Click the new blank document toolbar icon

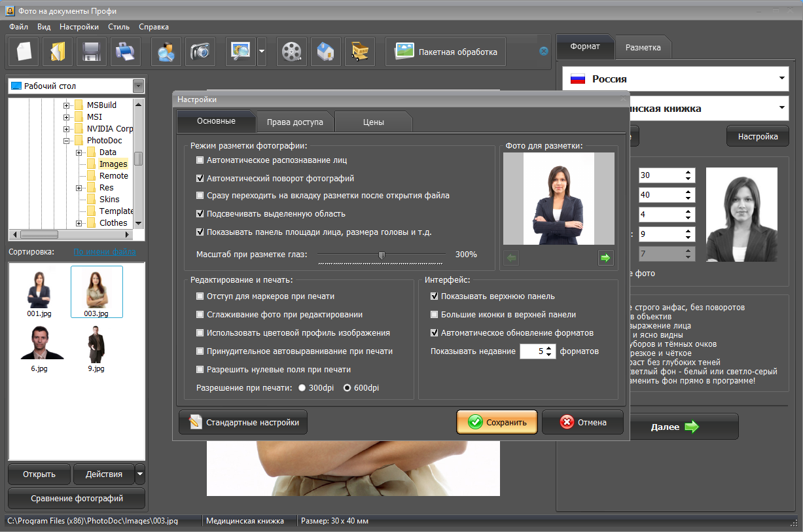point(24,52)
